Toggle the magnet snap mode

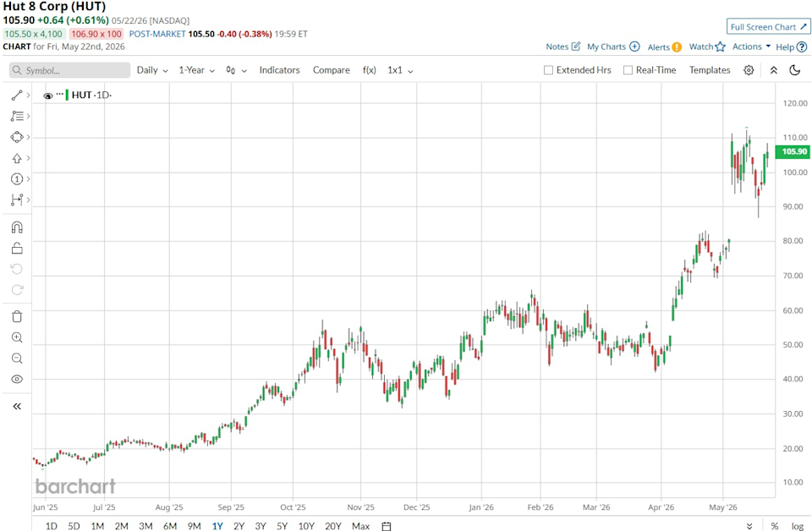(x=17, y=227)
